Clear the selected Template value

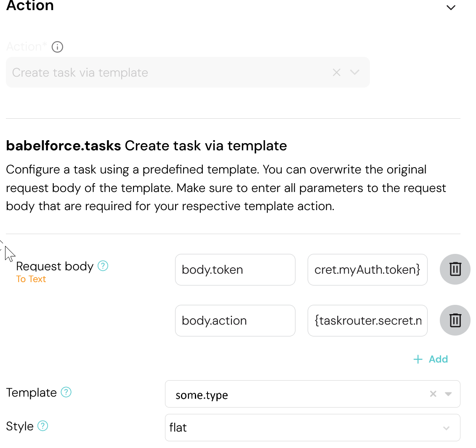pyautogui.click(x=433, y=394)
